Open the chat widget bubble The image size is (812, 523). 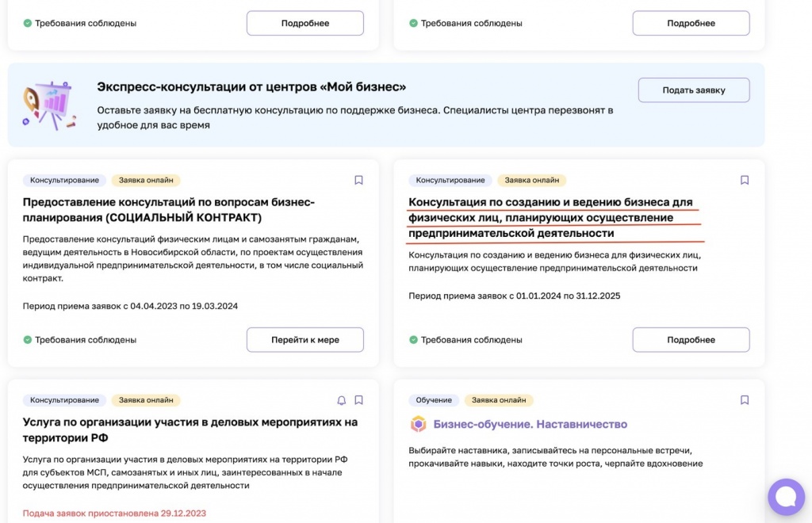coord(785,497)
